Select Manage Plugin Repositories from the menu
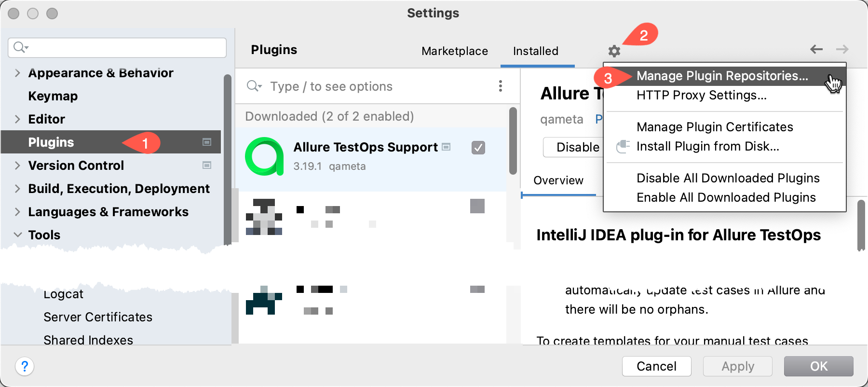Image resolution: width=868 pixels, height=387 pixels. (722, 76)
